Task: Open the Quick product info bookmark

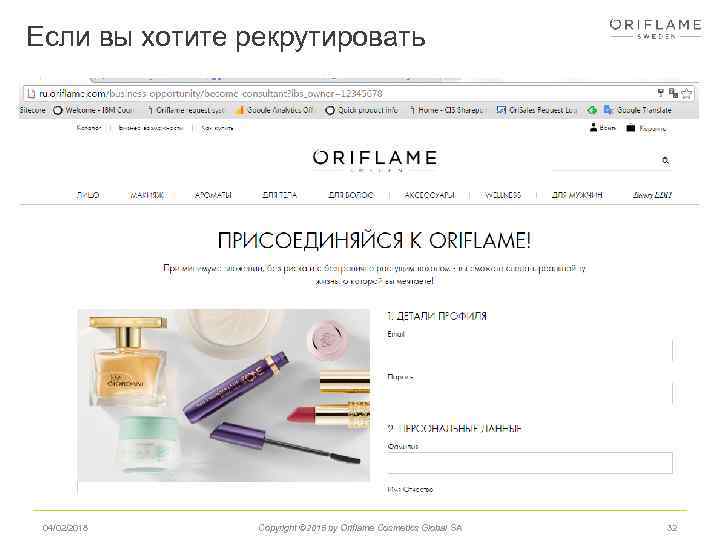Action: click(361, 110)
